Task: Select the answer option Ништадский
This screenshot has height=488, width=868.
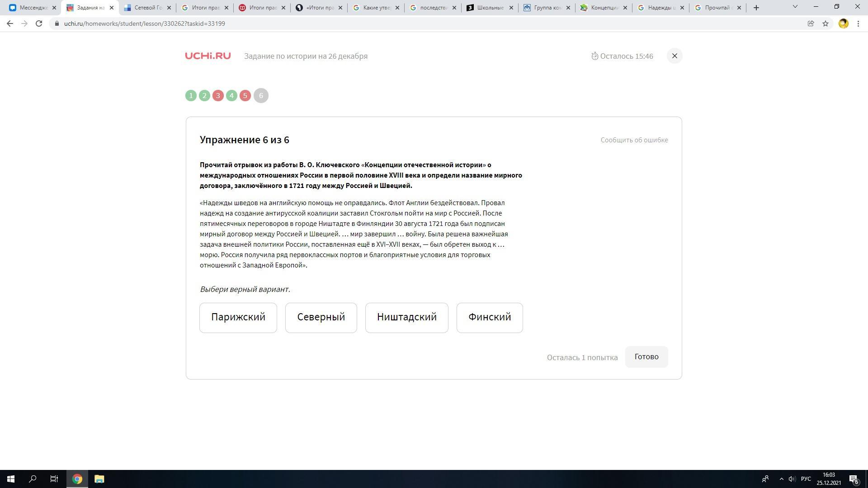Action: [x=406, y=318]
